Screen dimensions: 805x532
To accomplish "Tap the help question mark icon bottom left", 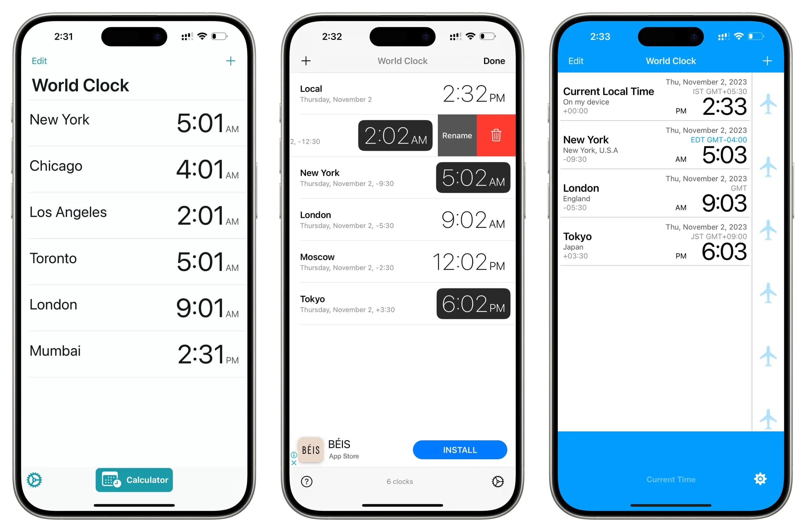I will coord(307,480).
